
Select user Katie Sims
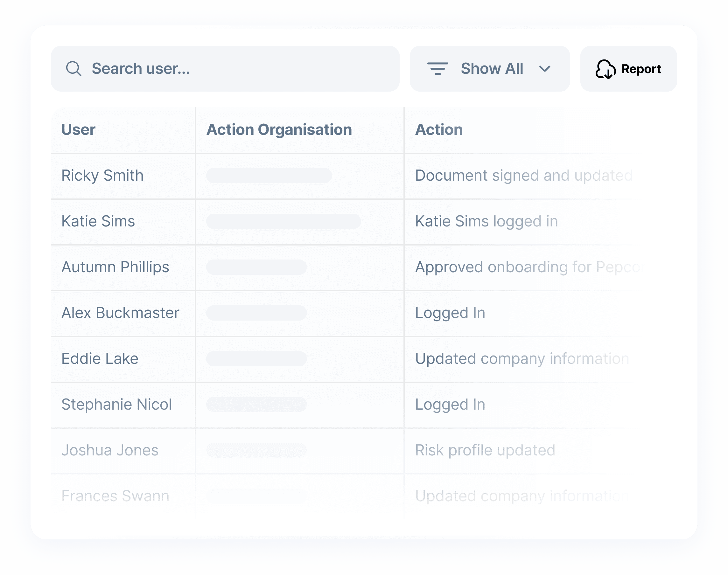(98, 221)
